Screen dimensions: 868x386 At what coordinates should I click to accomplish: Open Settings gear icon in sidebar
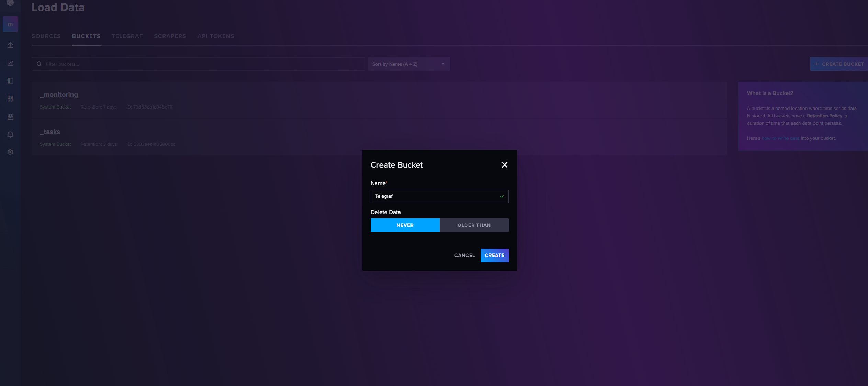[x=10, y=152]
